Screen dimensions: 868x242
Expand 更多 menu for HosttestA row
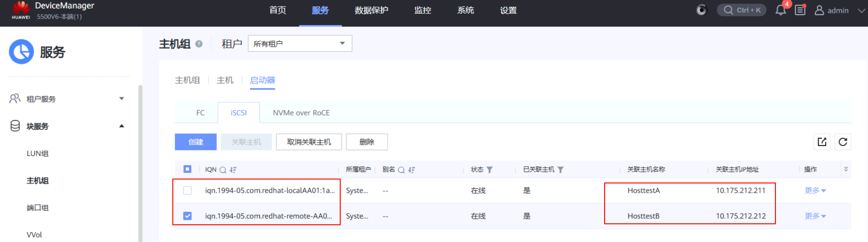pyautogui.click(x=815, y=190)
